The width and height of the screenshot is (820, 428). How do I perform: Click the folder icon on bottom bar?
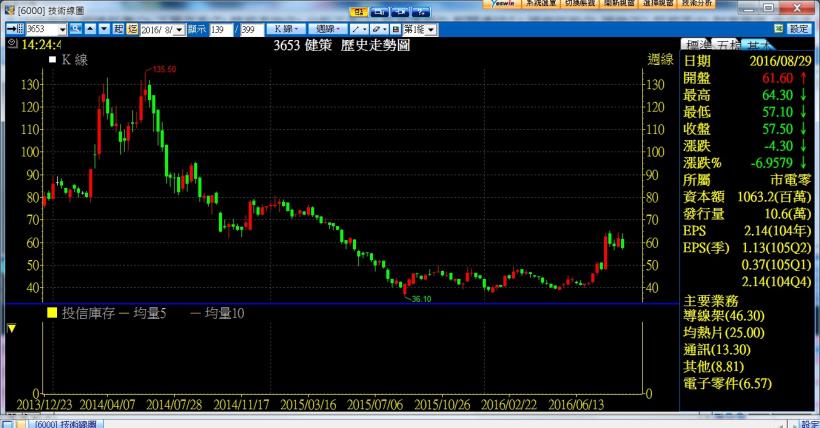pos(20,424)
